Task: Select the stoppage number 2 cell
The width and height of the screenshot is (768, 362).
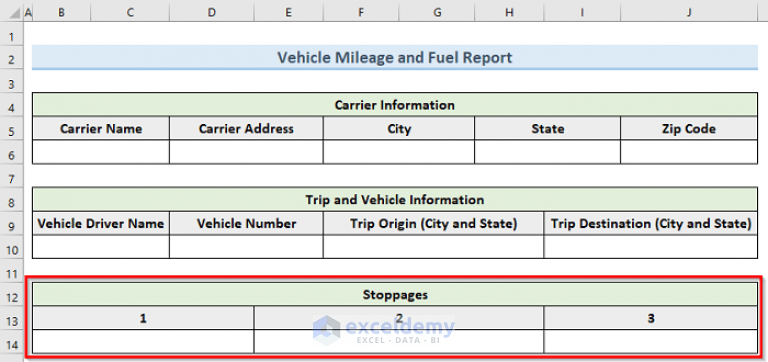Action: click(x=399, y=318)
